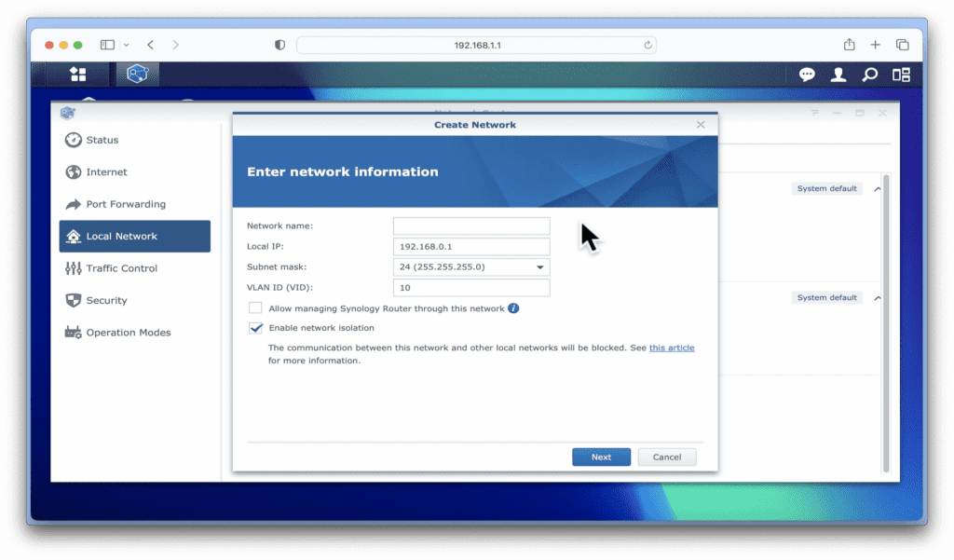Select Traffic Control in the sidebar
954x560 pixels.
(135, 268)
